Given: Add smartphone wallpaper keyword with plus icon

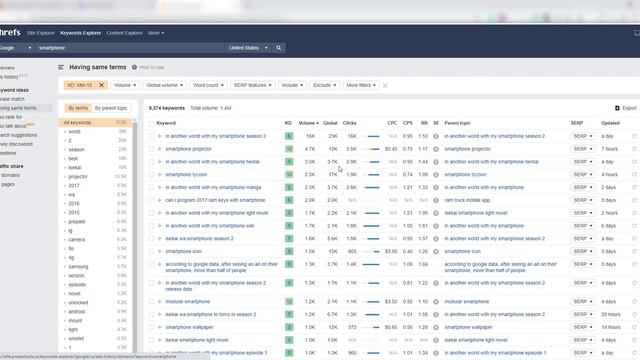Looking at the screenshot, I should coord(160,327).
